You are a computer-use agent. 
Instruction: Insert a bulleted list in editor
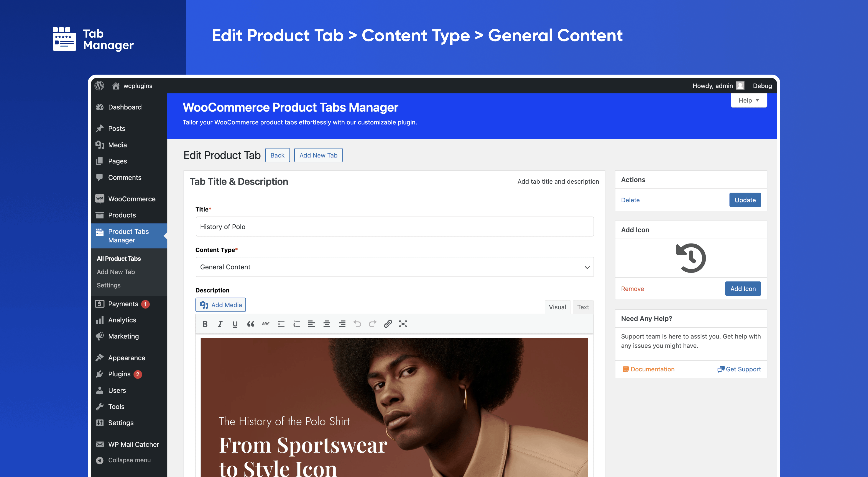coord(281,324)
